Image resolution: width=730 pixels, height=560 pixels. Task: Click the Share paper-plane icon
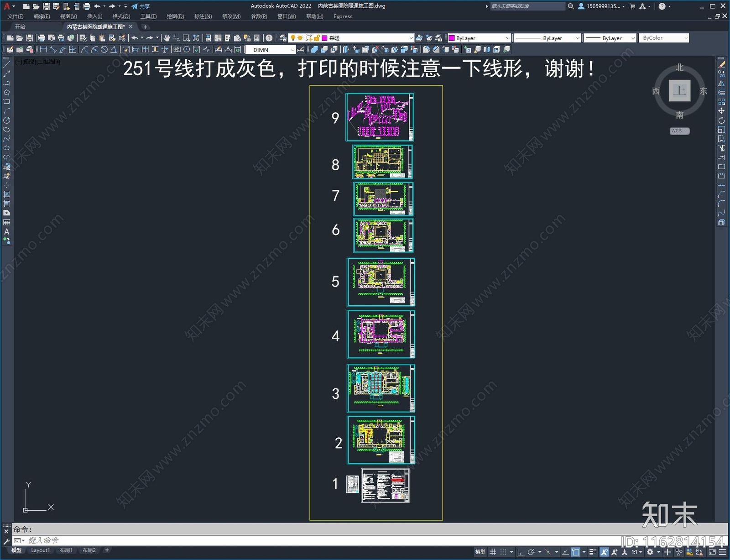click(134, 6)
